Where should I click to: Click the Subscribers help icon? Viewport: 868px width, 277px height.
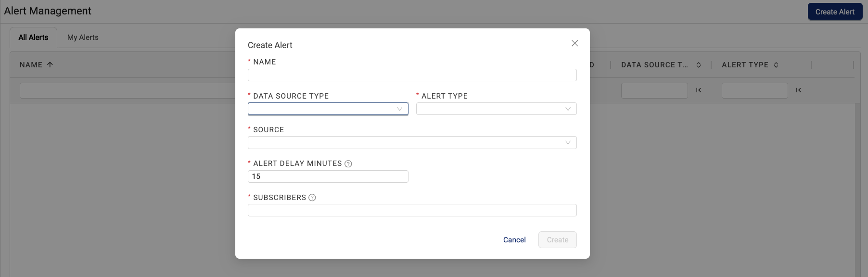coord(312,198)
